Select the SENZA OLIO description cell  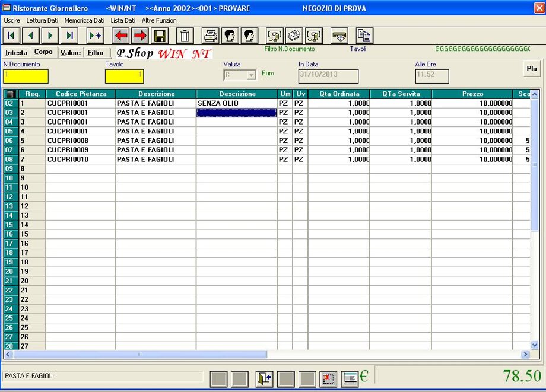(x=236, y=103)
